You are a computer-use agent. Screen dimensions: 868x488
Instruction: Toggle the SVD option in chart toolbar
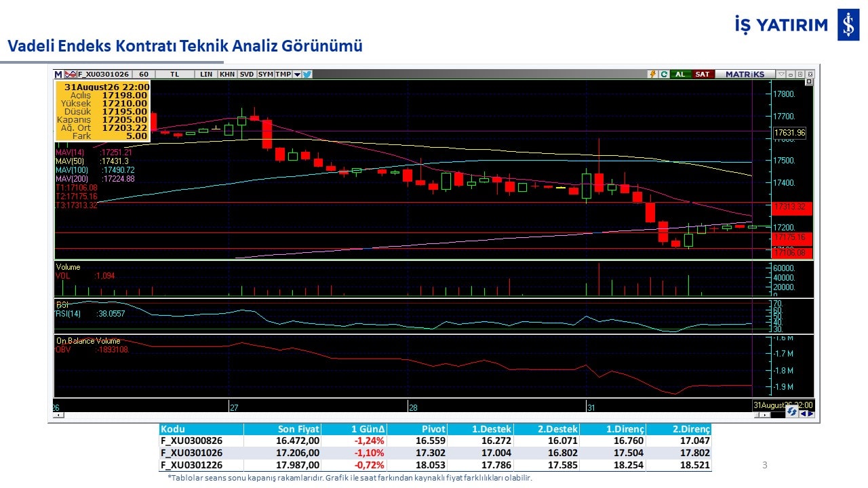(x=247, y=75)
